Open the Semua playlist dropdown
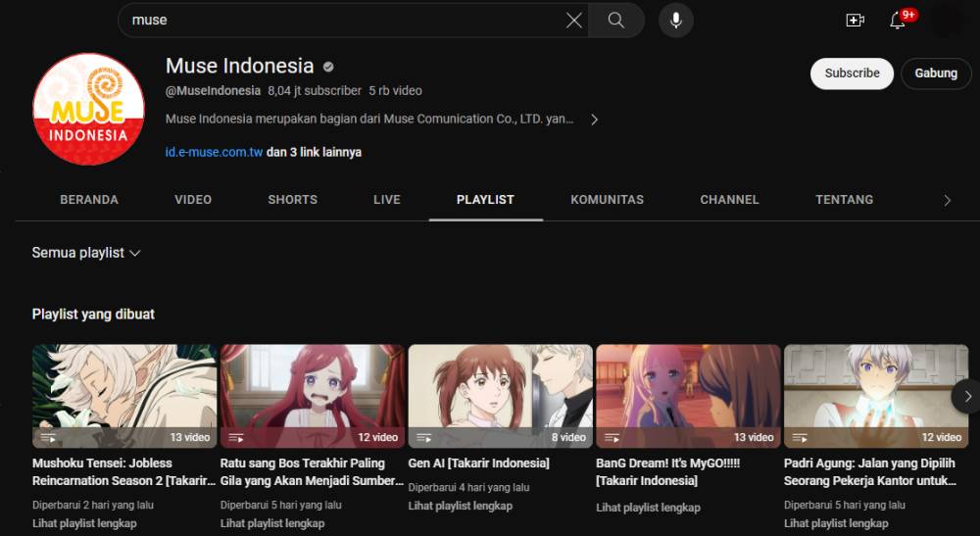The height and width of the screenshot is (536, 980). point(86,253)
